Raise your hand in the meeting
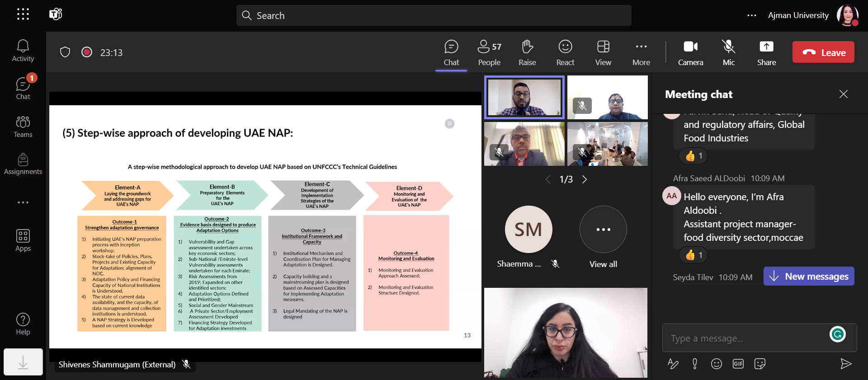The width and height of the screenshot is (868, 380). (x=527, y=52)
